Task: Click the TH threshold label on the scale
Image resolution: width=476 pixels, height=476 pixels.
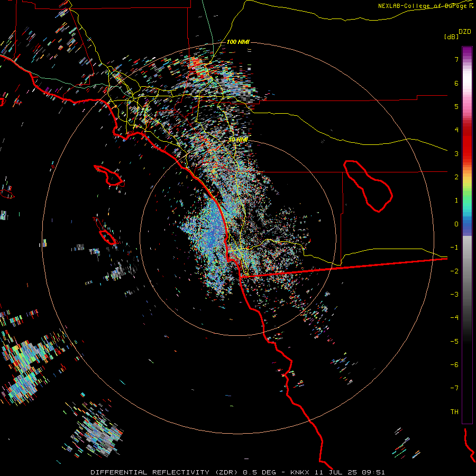Action: click(x=454, y=412)
